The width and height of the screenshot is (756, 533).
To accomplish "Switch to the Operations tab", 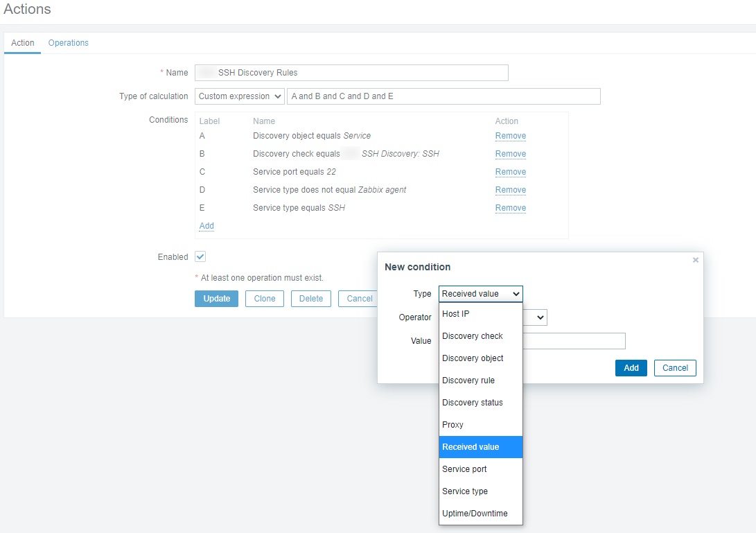I will pyautogui.click(x=68, y=43).
